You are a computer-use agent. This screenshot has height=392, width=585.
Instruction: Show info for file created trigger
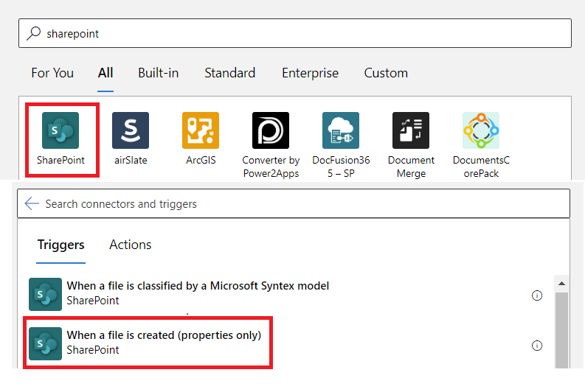pos(537,346)
